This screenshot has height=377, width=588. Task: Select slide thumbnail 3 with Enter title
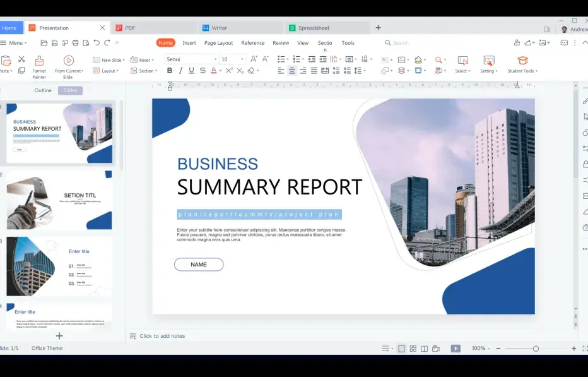tap(59, 266)
